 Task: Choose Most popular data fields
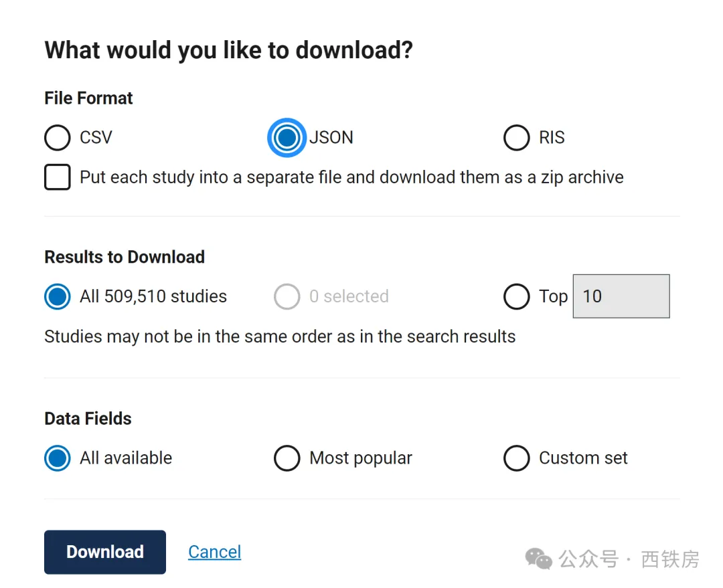[x=287, y=458]
